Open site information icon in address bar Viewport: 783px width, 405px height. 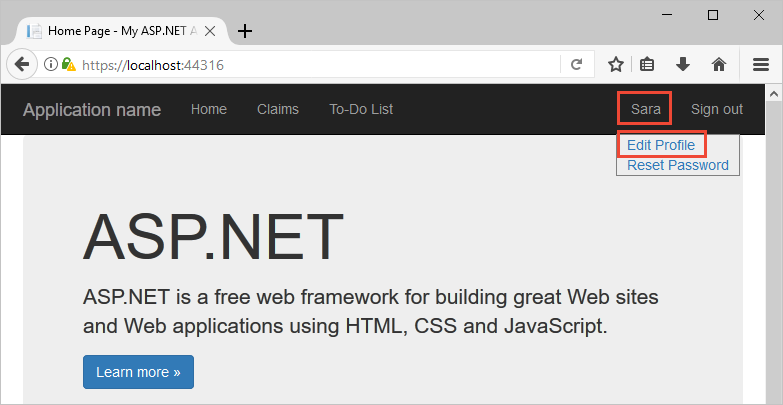click(x=50, y=64)
